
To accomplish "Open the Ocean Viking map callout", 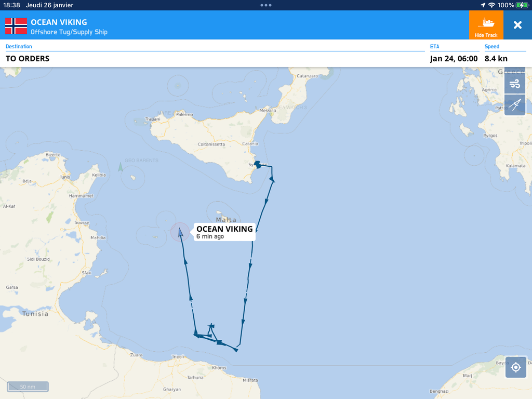I will pos(224,232).
